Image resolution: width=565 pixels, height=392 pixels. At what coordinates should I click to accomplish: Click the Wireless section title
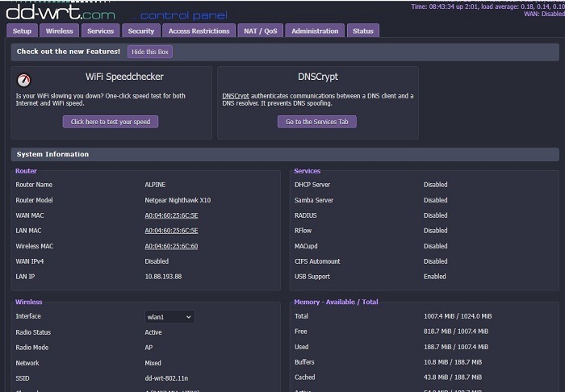tap(29, 302)
